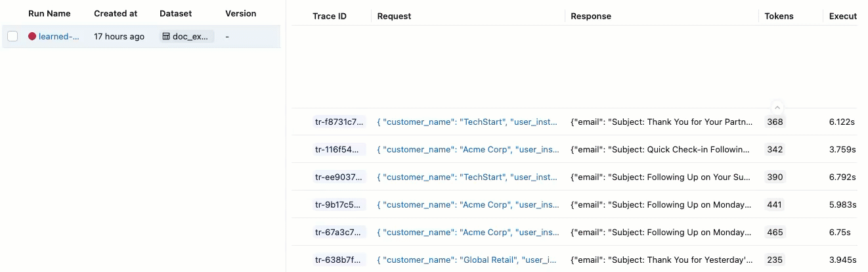Viewport: 868px width, 272px height.
Task: Click the Response column header
Action: tap(591, 16)
